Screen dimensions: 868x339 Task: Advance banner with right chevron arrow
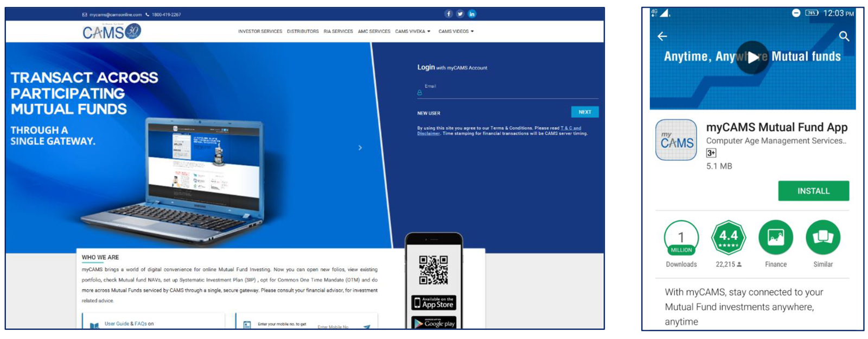(x=360, y=148)
